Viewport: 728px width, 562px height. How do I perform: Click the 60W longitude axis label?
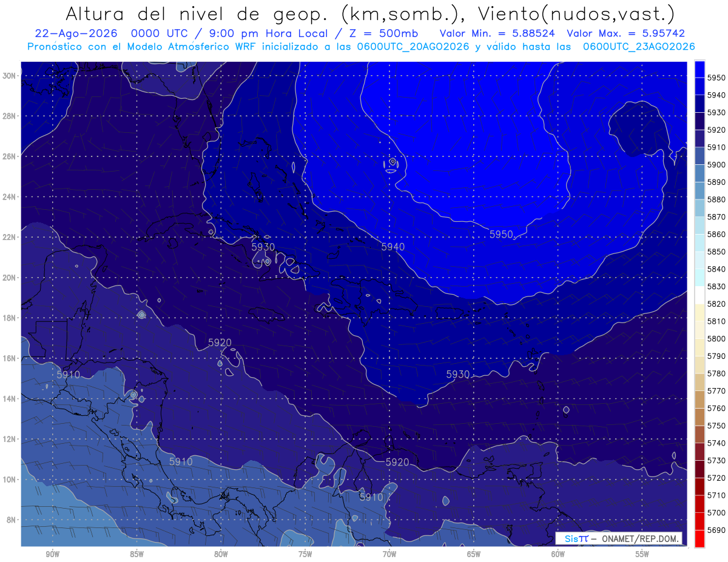click(558, 554)
